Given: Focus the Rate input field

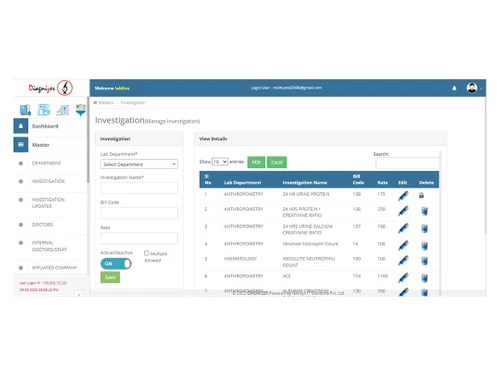Looking at the screenshot, I should (x=139, y=238).
